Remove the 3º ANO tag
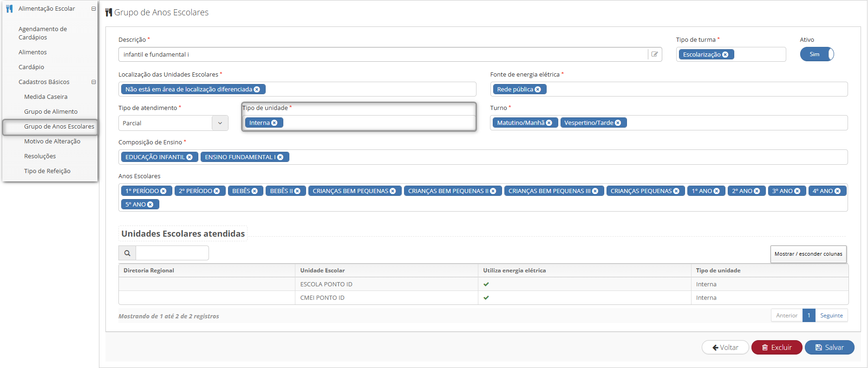This screenshot has height=368, width=868. click(797, 191)
